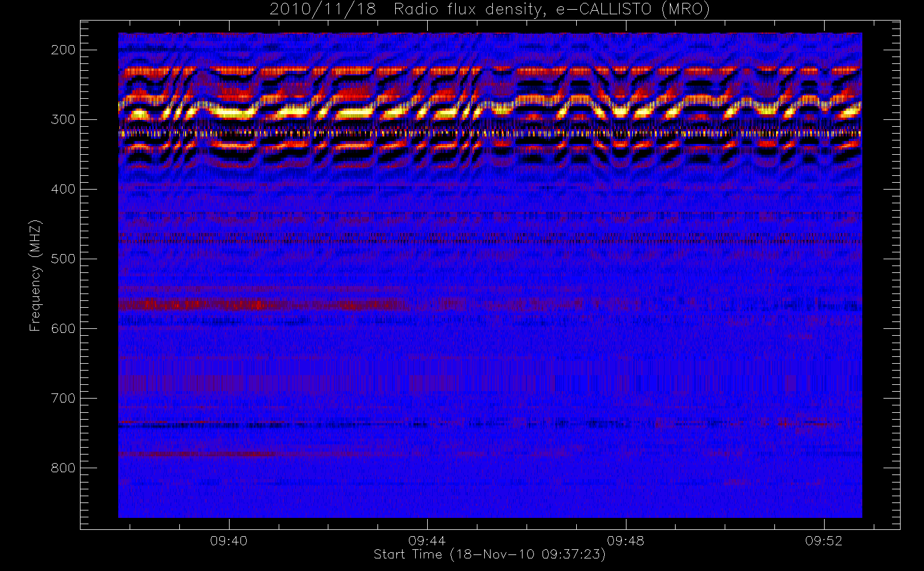Click the 800 frequency tick label

[63, 468]
